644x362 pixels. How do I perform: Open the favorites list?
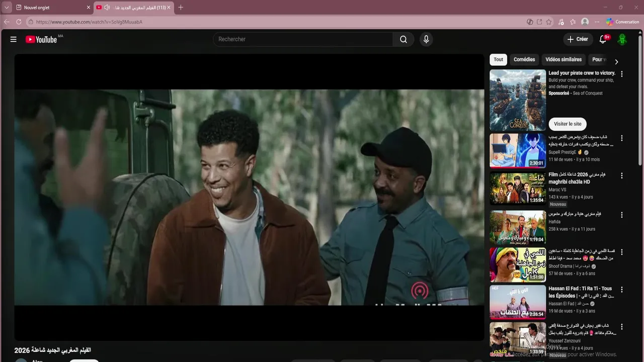pos(573,22)
